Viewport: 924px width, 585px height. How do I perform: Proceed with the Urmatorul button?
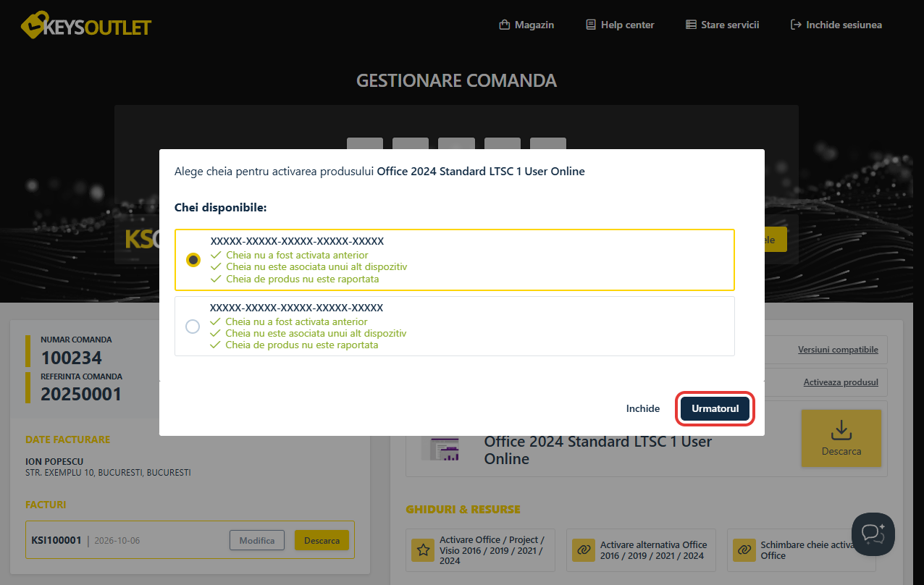tap(715, 408)
